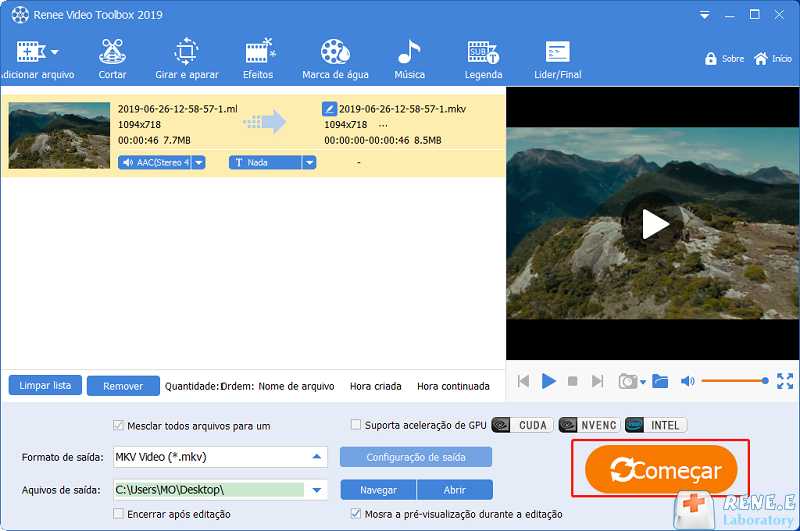The height and width of the screenshot is (531, 800).
Task: Go to Início home icon
Action: [x=761, y=59]
